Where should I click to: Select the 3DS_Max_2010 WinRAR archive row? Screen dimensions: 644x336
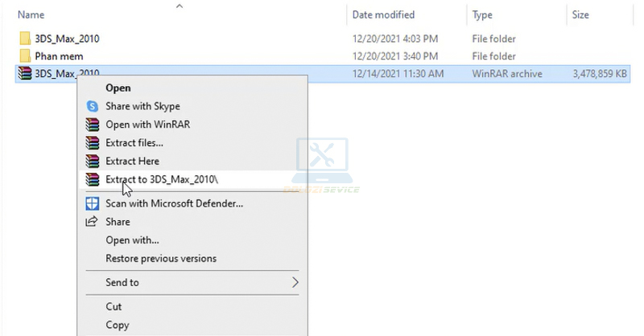[x=402, y=74]
